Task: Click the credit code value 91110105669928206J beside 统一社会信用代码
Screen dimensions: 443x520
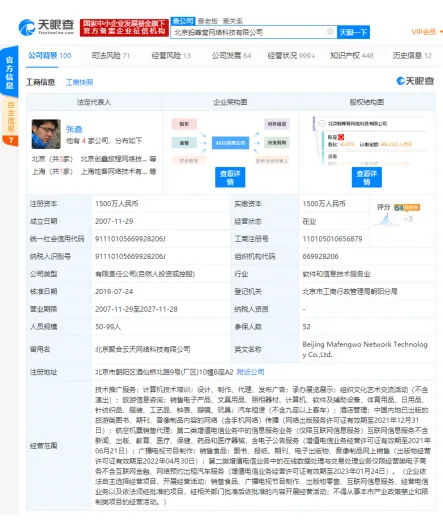Action: (x=130, y=239)
